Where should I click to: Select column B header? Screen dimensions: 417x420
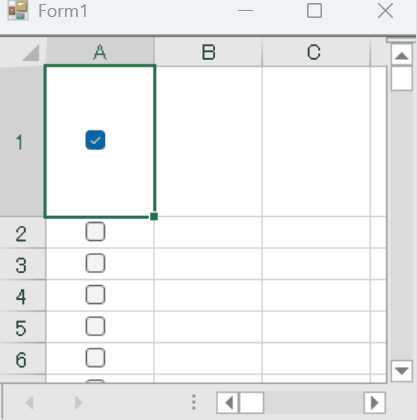pyautogui.click(x=208, y=52)
